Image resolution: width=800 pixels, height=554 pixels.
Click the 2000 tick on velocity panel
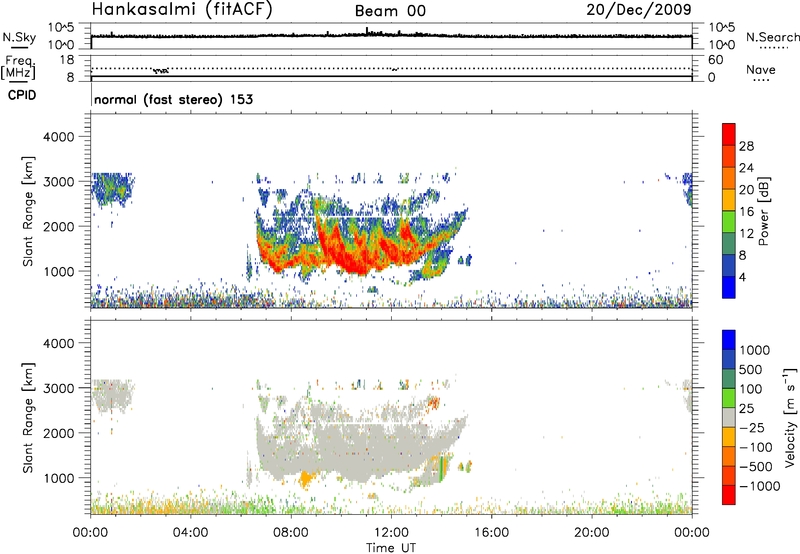[x=58, y=433]
